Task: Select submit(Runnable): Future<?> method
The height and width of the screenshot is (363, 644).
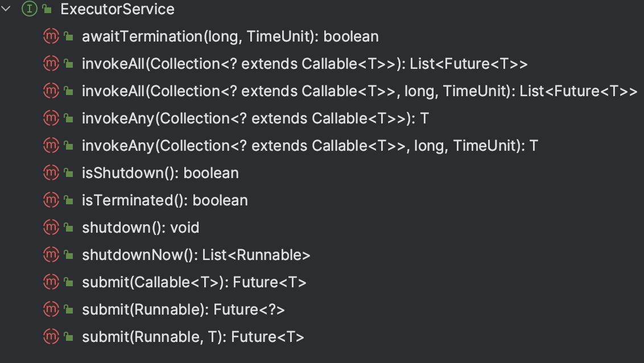Action: [x=183, y=310]
